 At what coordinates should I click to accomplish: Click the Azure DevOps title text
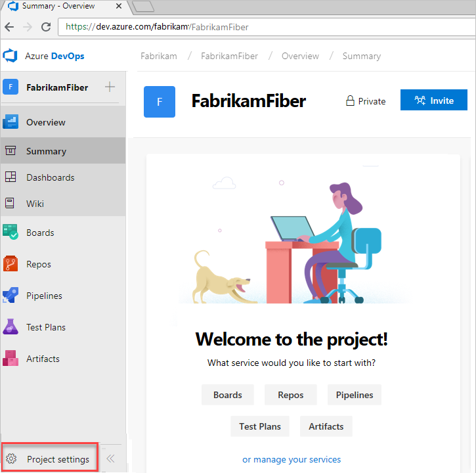54,56
